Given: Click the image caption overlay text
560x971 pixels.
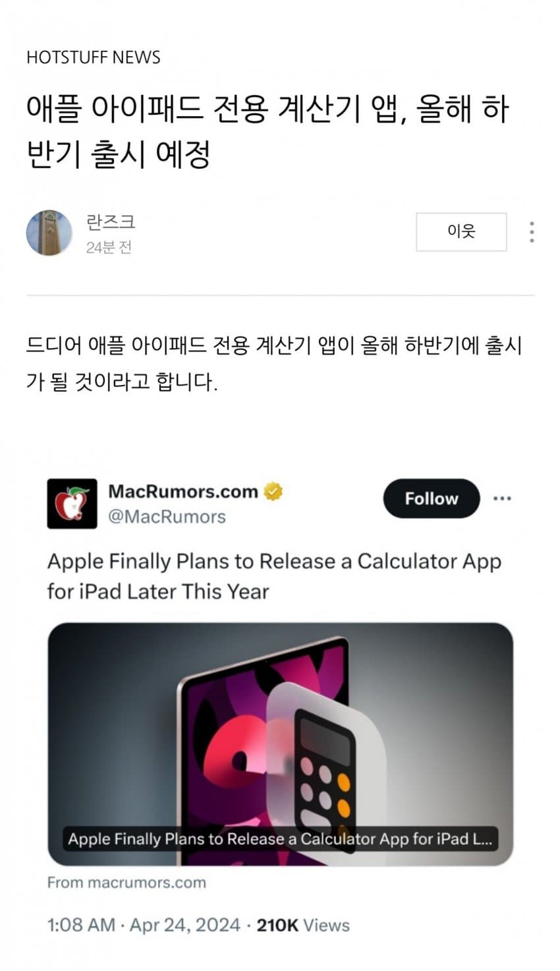Looking at the screenshot, I should pos(280,839).
